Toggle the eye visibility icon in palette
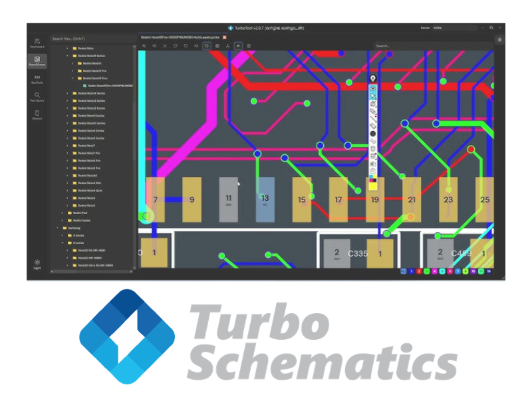 373,88
